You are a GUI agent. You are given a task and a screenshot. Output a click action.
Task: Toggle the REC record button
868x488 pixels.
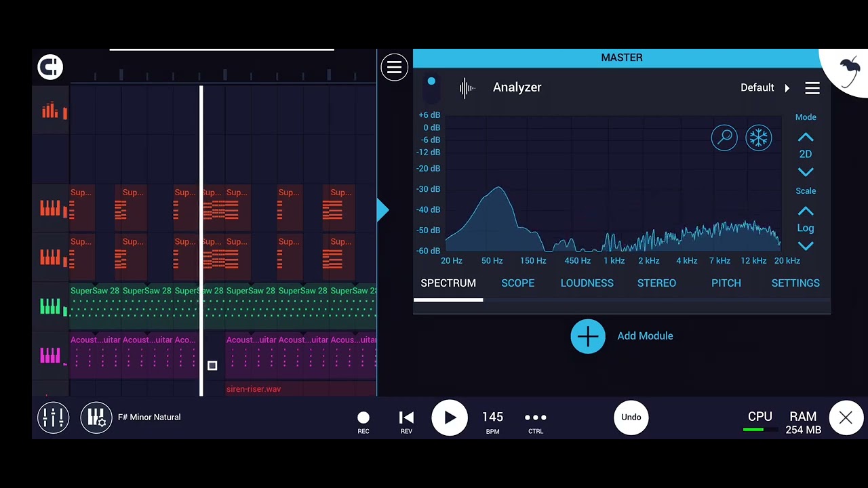coord(363,421)
